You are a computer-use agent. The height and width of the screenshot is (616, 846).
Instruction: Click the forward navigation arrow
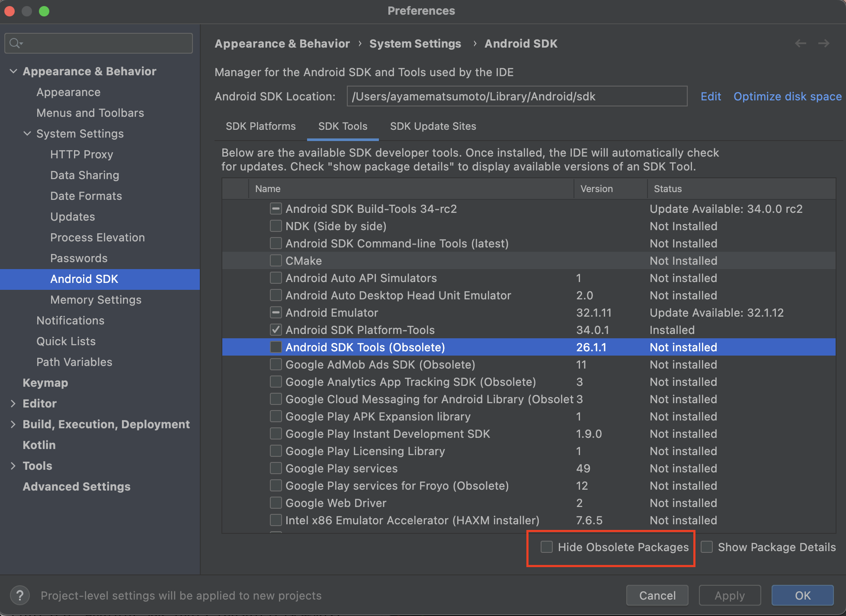click(x=824, y=43)
